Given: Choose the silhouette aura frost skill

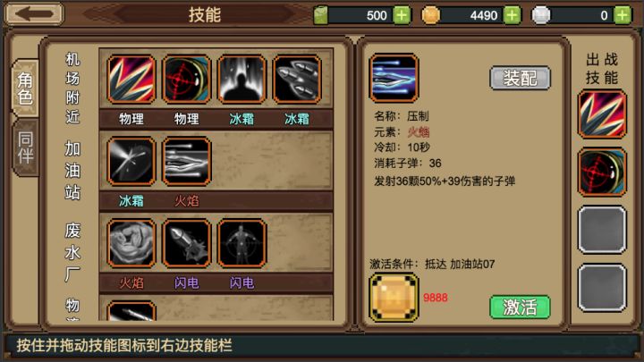Looking at the screenshot, I should coord(241,80).
